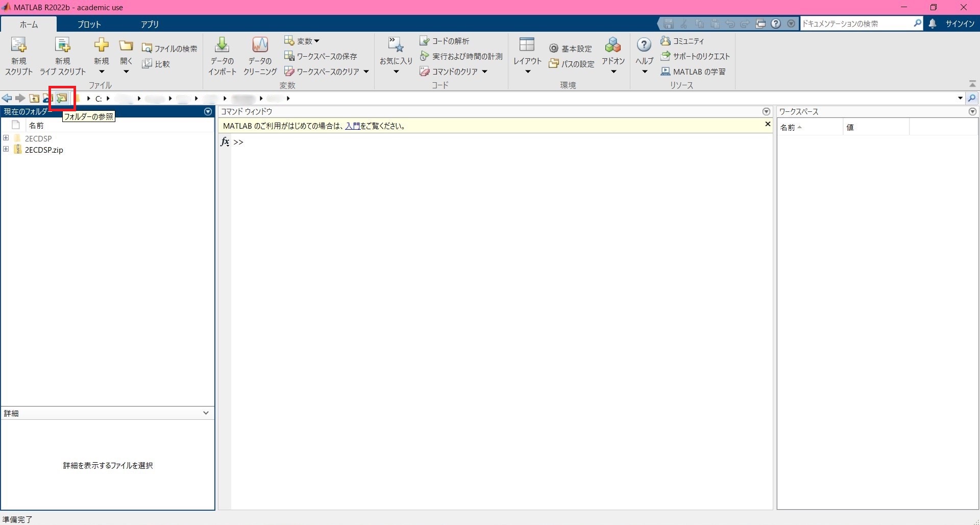Image resolution: width=980 pixels, height=525 pixels.
Task: Click the 入門 getting started link
Action: 352,126
